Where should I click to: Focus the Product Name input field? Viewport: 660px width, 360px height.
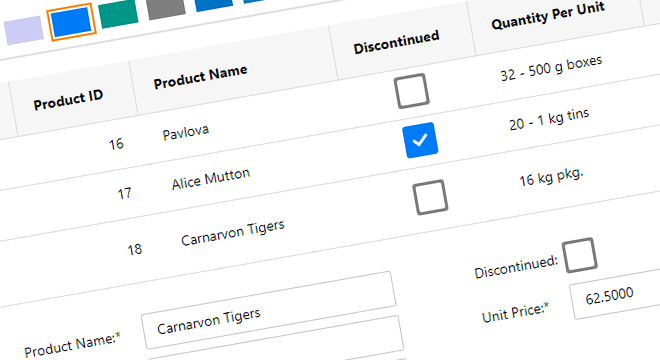click(269, 310)
